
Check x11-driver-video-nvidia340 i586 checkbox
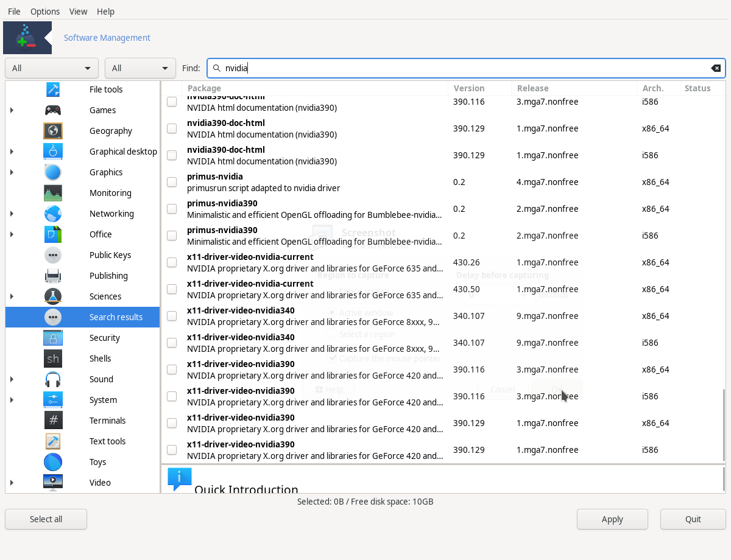(172, 343)
